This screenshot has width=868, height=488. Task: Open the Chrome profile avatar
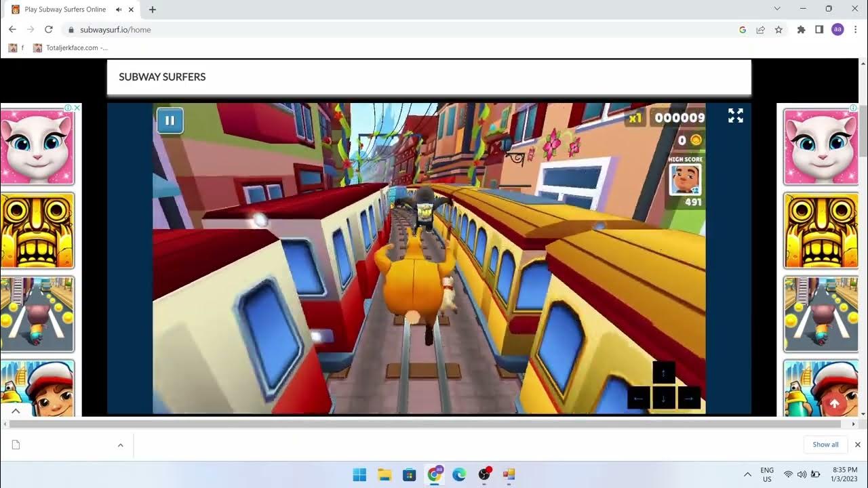(x=837, y=30)
